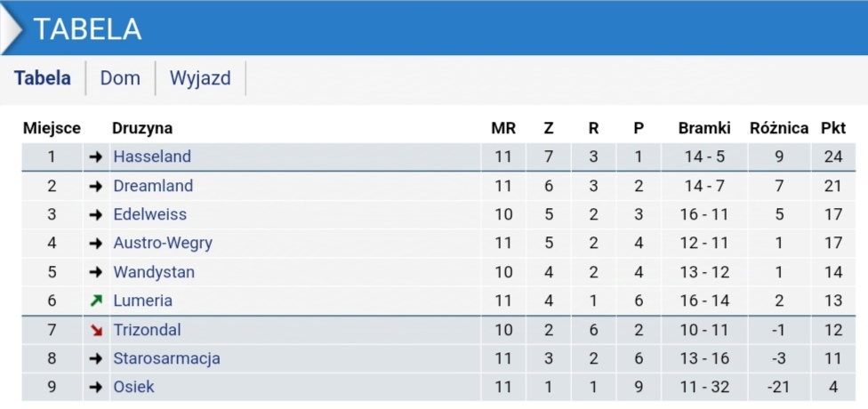
Task: Click the arrow icon beside Starosarmacja
Action: coord(96,358)
